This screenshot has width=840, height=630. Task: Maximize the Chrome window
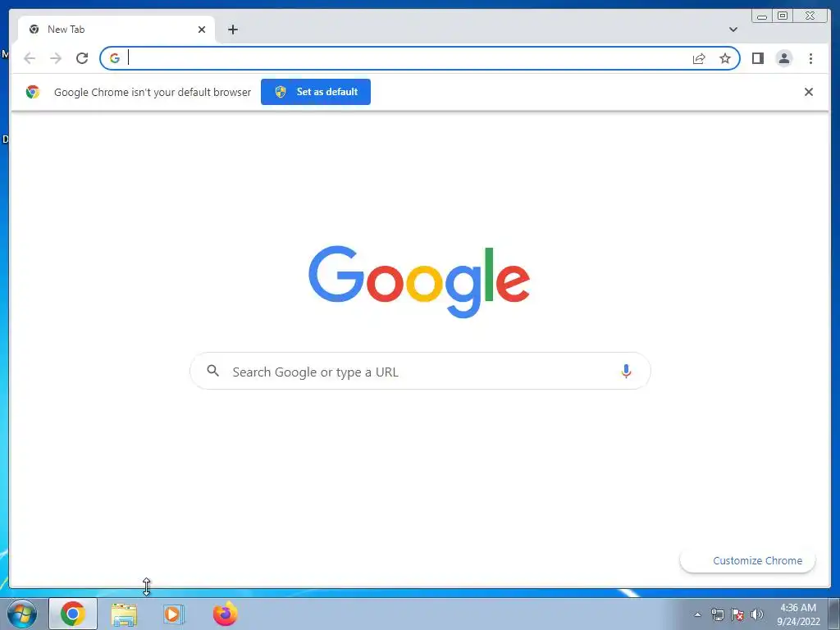click(783, 16)
